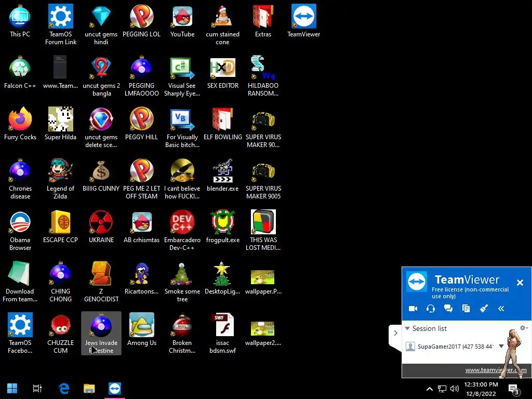Image resolution: width=532 pixels, height=399 pixels.
Task: Select the uncut gems hindi icon
Action: tap(101, 24)
